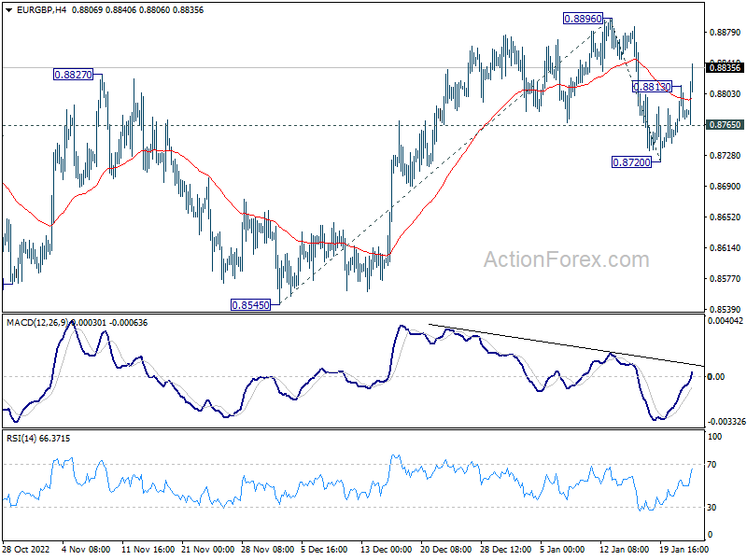This screenshot has width=747, height=560.
Task: Select the EURGBP,H4 chart title text
Action: click(41, 10)
